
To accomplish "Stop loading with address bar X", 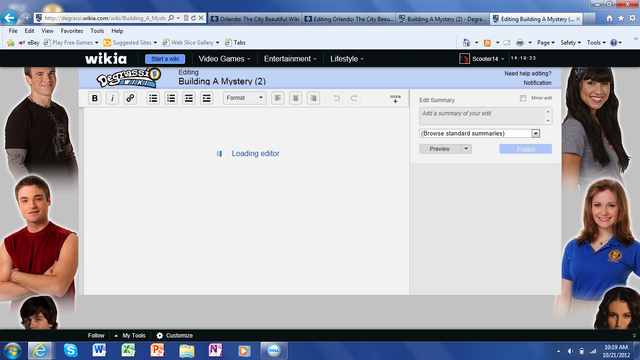I will [x=201, y=18].
